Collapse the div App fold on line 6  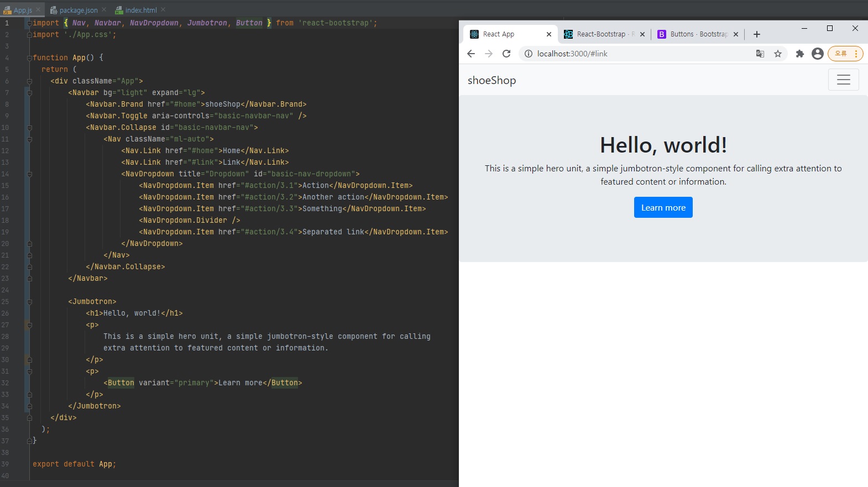[29, 81]
